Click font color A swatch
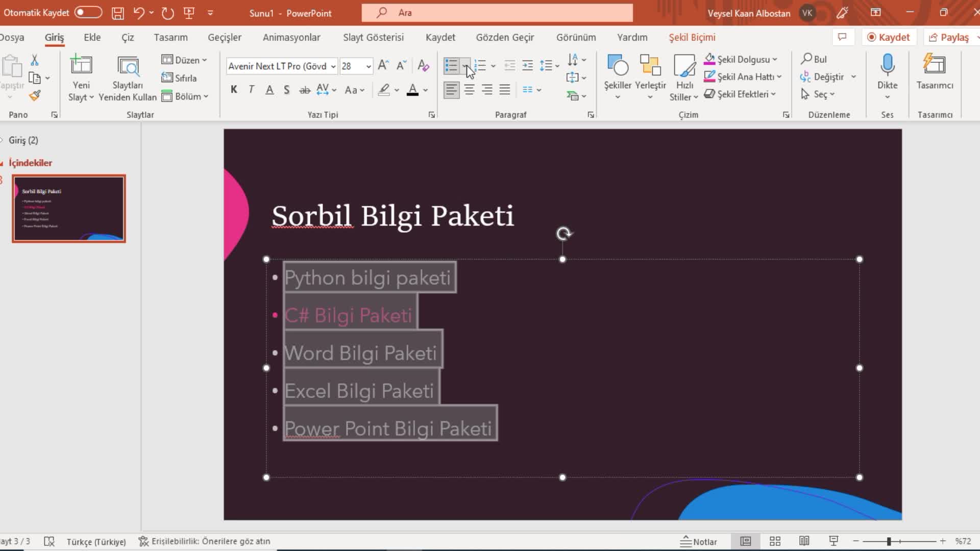The image size is (980, 551). pyautogui.click(x=413, y=90)
